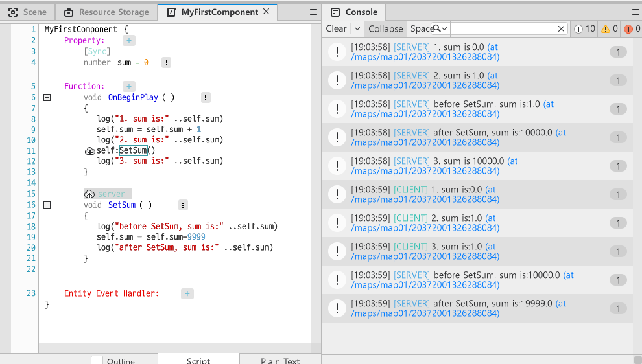This screenshot has width=642, height=364.
Task: Select SERVER log '2. sum is:1.0'
Action: coord(477,80)
